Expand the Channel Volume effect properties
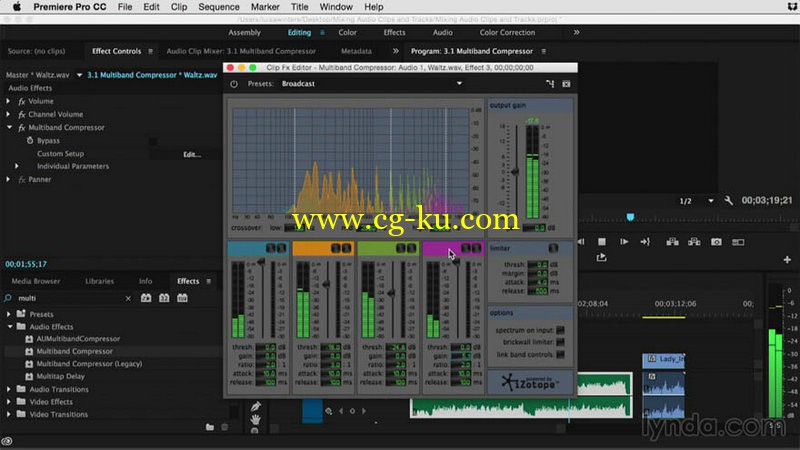 point(8,114)
